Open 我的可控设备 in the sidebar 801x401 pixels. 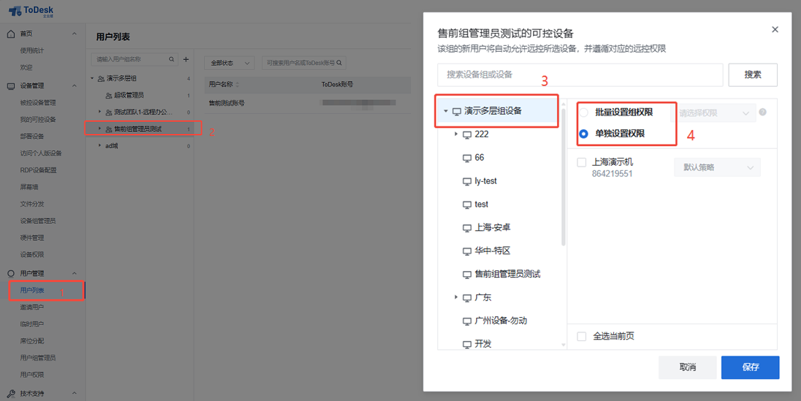[38, 120]
